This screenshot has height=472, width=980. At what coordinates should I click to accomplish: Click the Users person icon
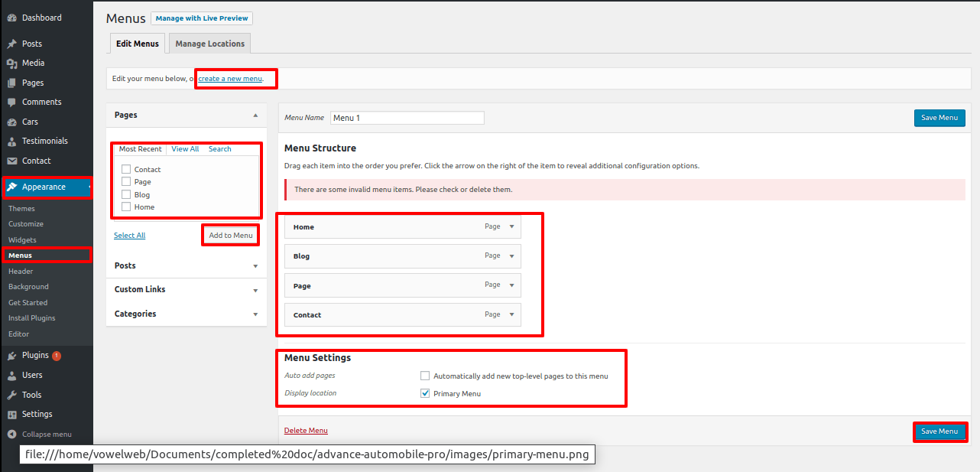(12, 376)
